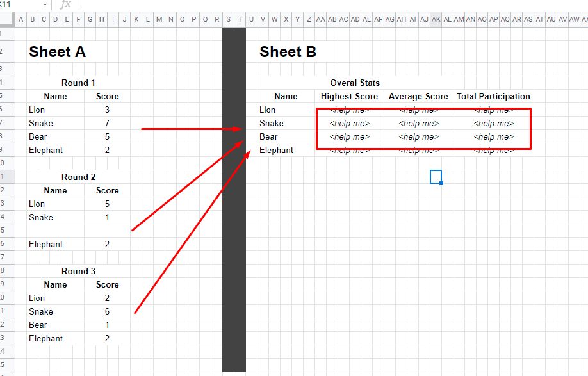
Task: Select the "Round 2" heading cell
Action: point(78,177)
